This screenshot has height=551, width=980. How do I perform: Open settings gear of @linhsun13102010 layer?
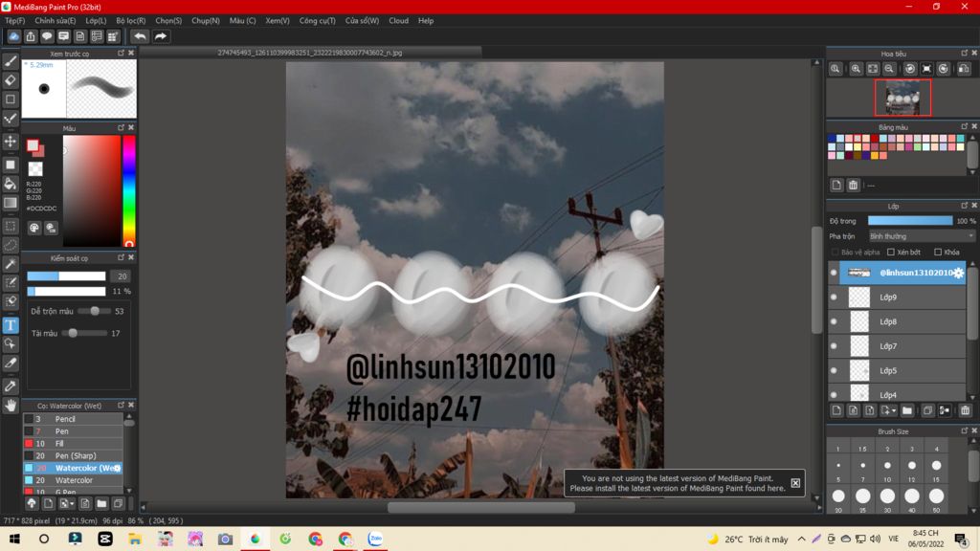coord(958,273)
